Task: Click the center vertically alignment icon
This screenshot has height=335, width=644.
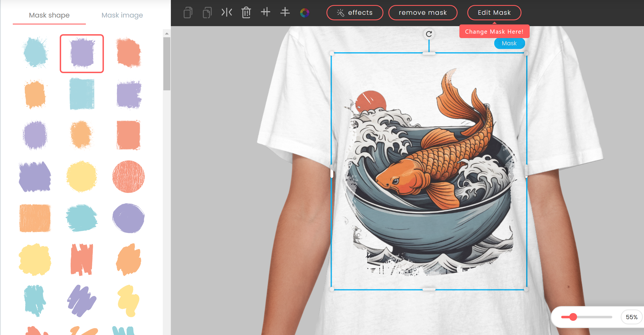Action: pyautogui.click(x=285, y=12)
